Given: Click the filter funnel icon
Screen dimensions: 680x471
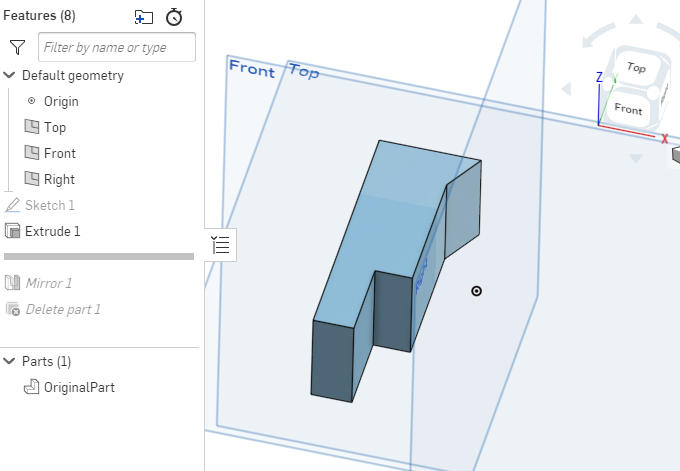Looking at the screenshot, I should [x=17, y=47].
